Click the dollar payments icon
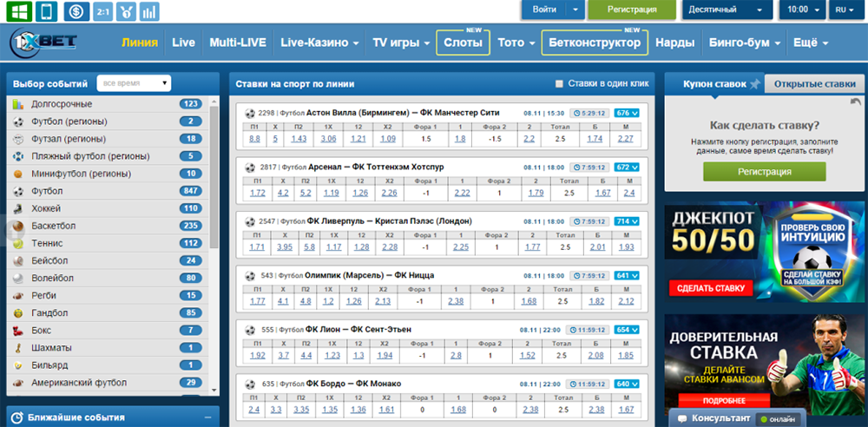This screenshot has width=868, height=427. pos(77,11)
